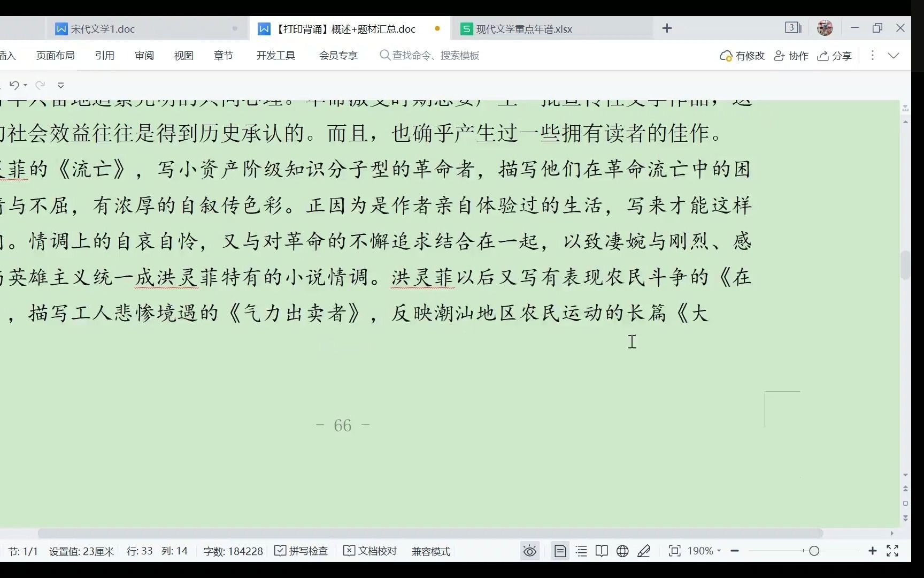Screen dimensions: 924x578
Task: Open the 开发工具 ribbon tab
Action: click(276, 56)
